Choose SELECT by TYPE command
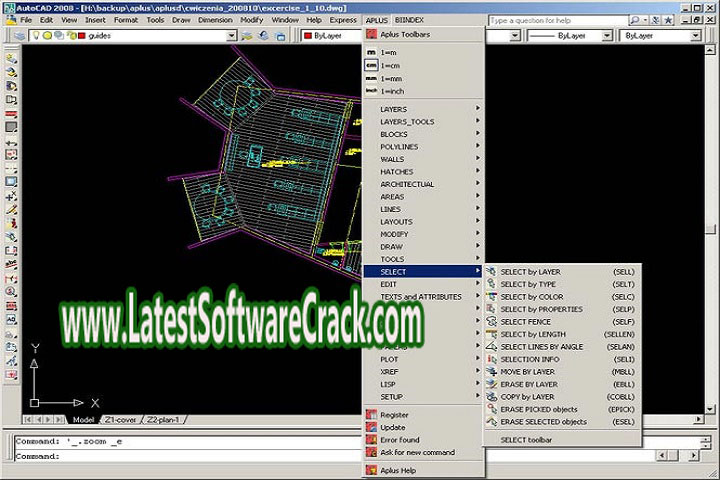Image resolution: width=720 pixels, height=480 pixels. pyautogui.click(x=562, y=284)
